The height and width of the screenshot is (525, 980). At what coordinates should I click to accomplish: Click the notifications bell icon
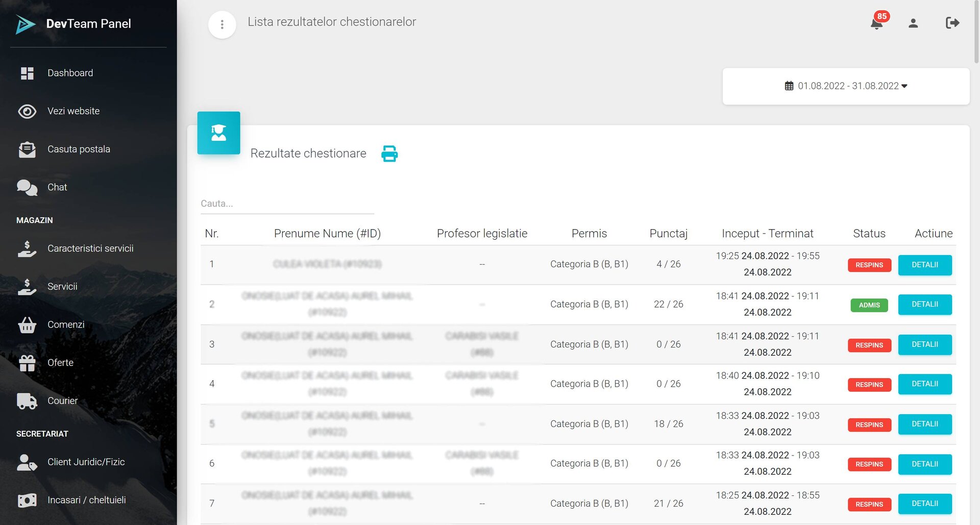(x=876, y=23)
